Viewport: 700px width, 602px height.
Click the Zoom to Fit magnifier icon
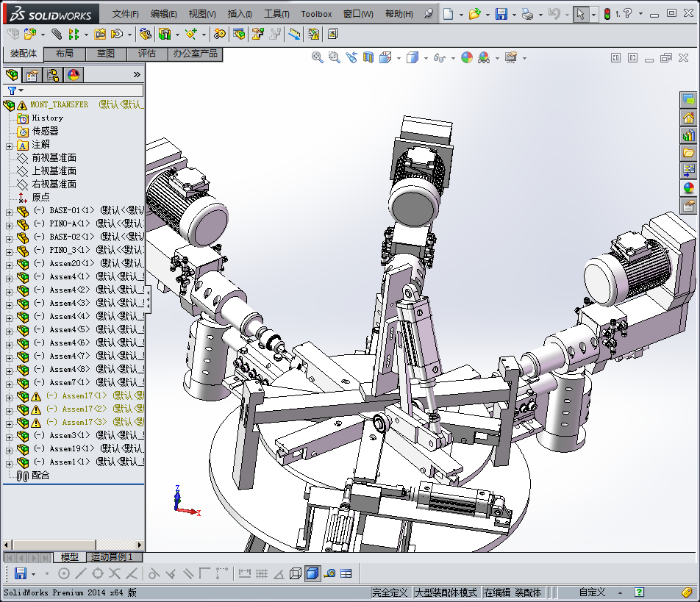point(318,57)
